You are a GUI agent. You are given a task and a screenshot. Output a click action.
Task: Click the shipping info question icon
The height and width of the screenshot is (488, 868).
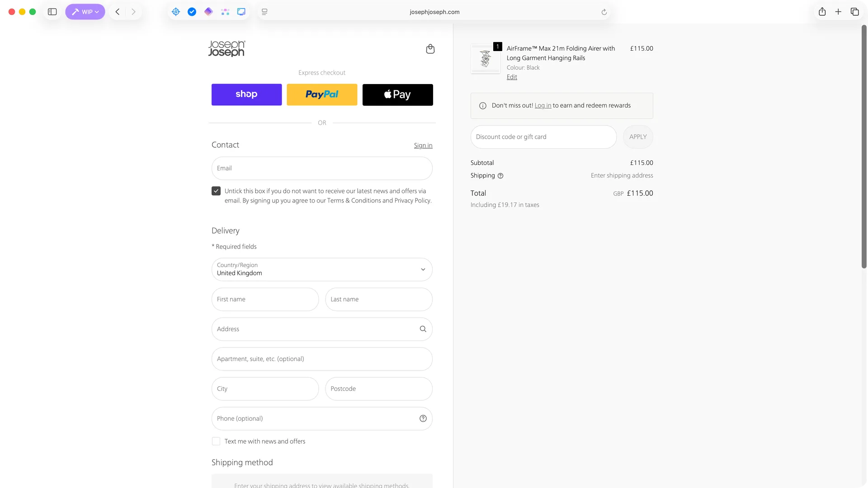click(x=500, y=176)
